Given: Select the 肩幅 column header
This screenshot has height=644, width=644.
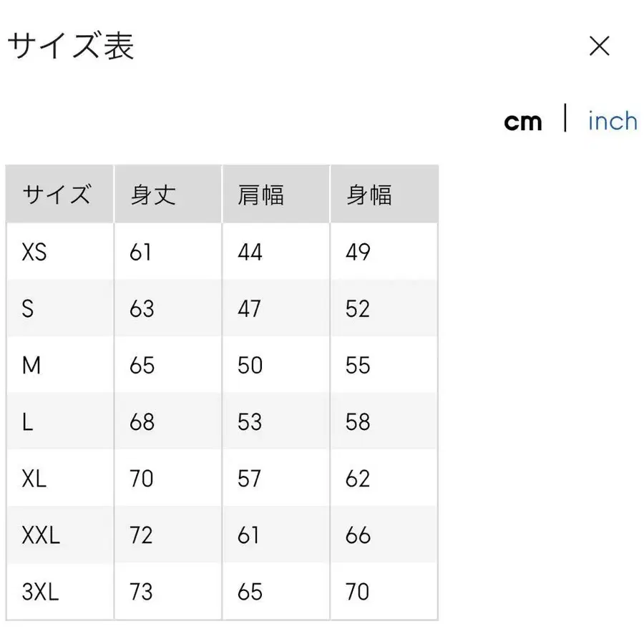Looking at the screenshot, I should tap(261, 194).
